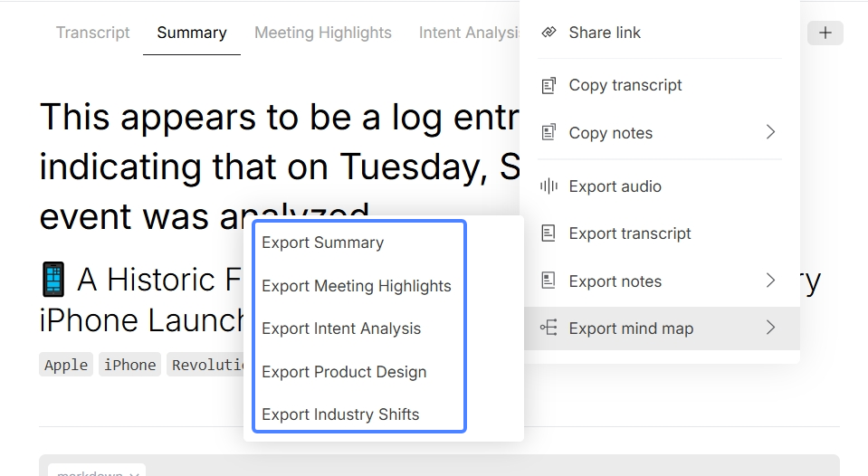Viewport: 868px width, 476px height.
Task: Click the Apple tag chip
Action: pyautogui.click(x=66, y=365)
